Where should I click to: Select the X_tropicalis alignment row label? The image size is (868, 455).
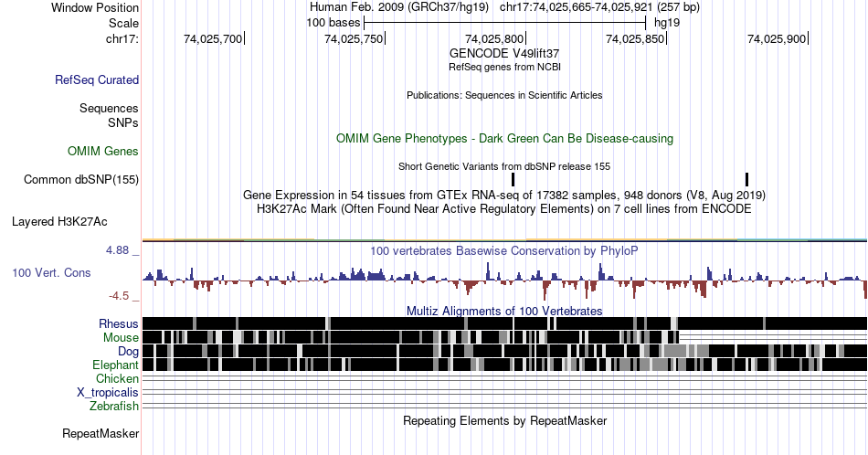(108, 393)
